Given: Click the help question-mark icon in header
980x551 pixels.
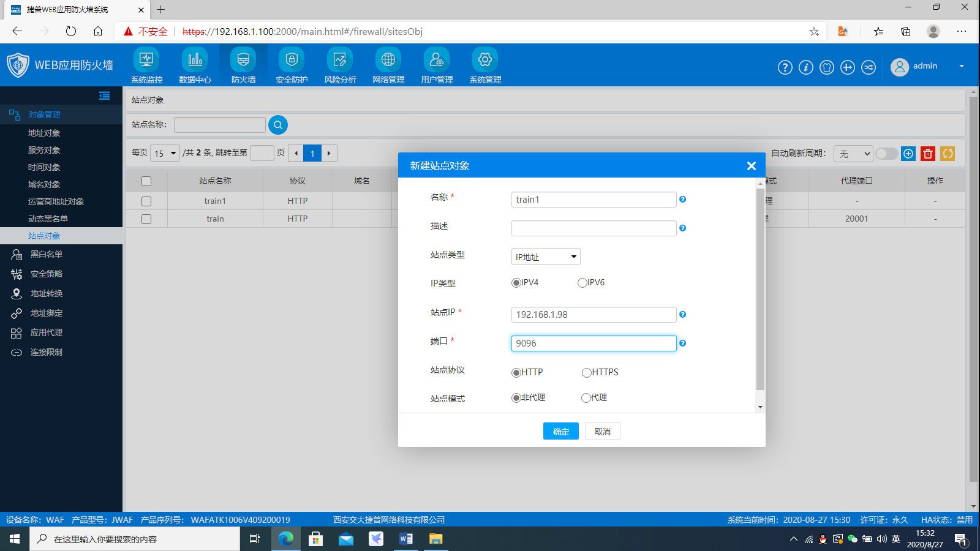Looking at the screenshot, I should 785,67.
